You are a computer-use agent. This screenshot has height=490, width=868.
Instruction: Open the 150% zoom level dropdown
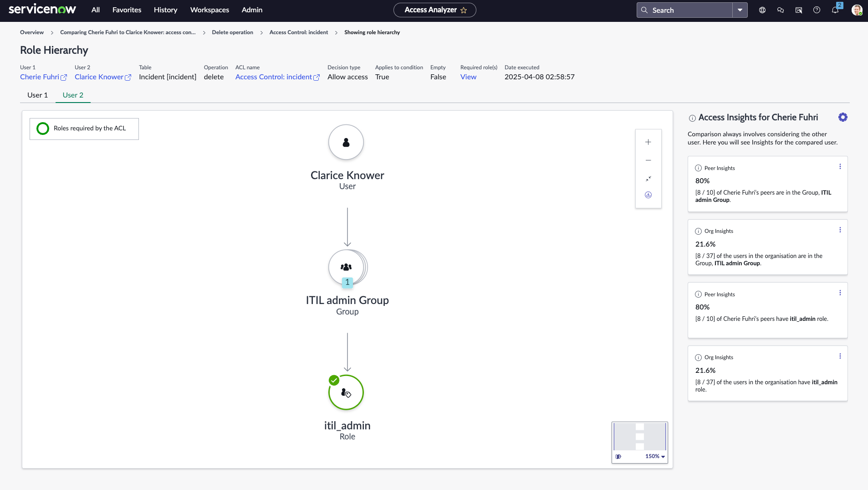click(655, 456)
